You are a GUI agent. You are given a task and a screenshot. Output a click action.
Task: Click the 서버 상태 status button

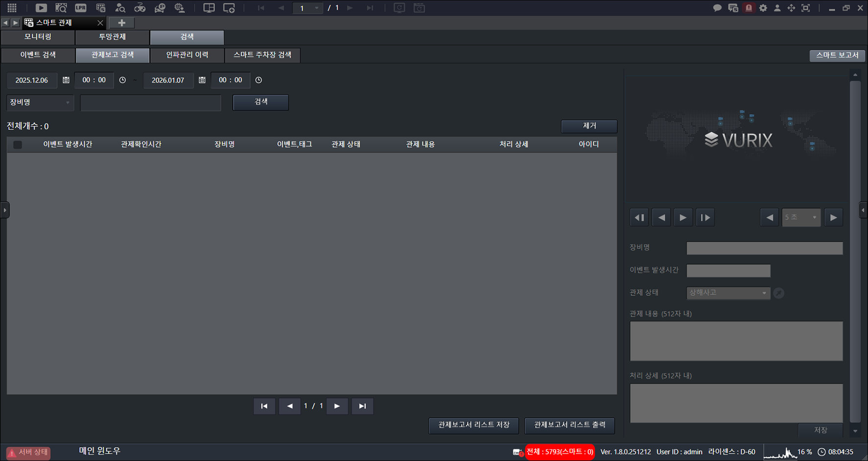click(x=28, y=452)
